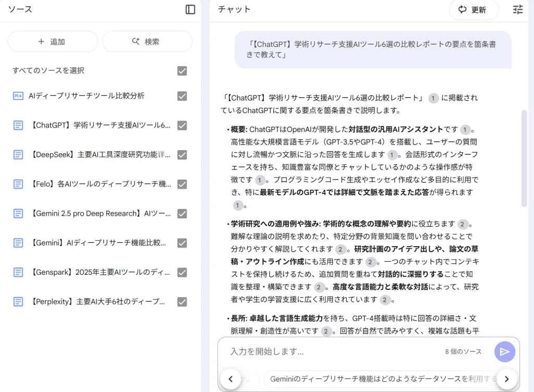Open citation 2 after アウトライン作成にも活用できます

(x=370, y=262)
